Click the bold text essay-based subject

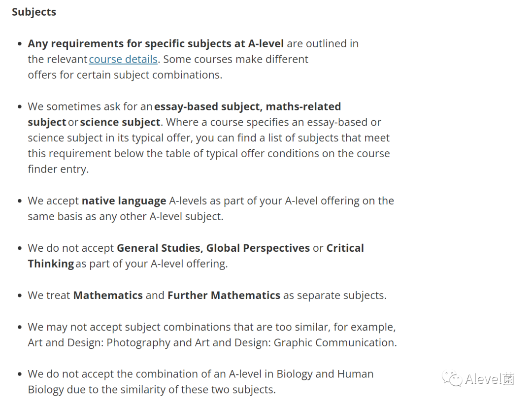208,106
